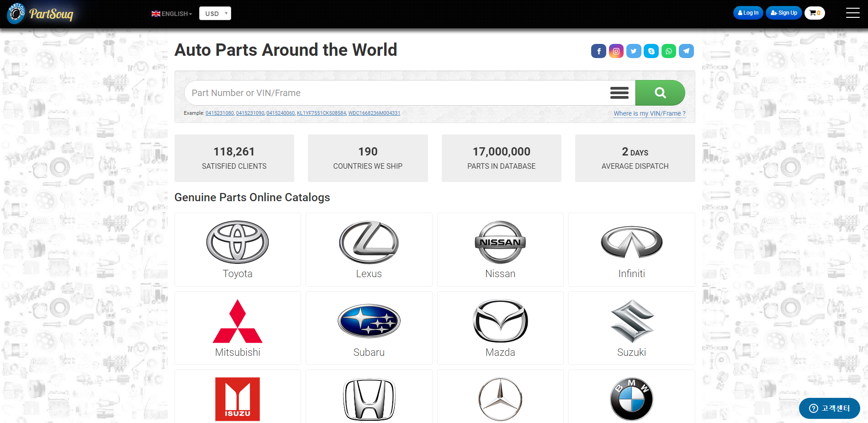This screenshot has height=423, width=868.
Task: Click the Suzuki text label
Action: (632, 352)
